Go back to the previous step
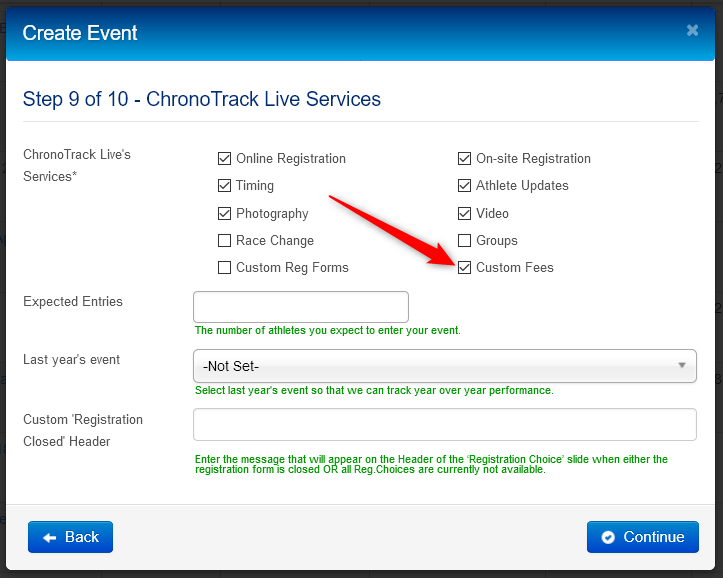This screenshot has width=723, height=578. point(70,537)
